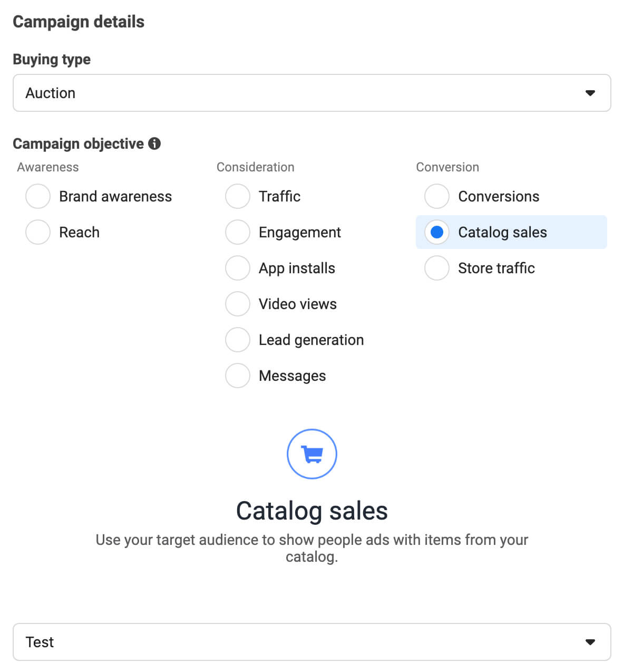Select the Video views objective
The width and height of the screenshot is (623, 672).
[238, 303]
